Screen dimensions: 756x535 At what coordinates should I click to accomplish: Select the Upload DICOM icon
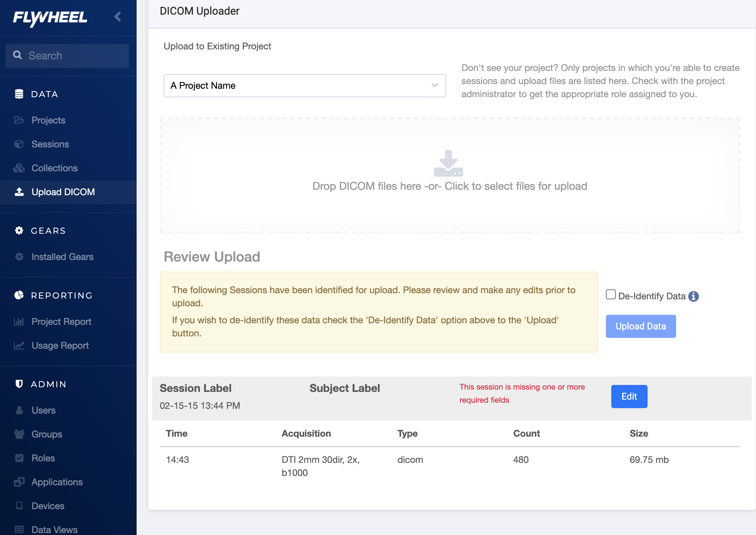click(x=20, y=192)
